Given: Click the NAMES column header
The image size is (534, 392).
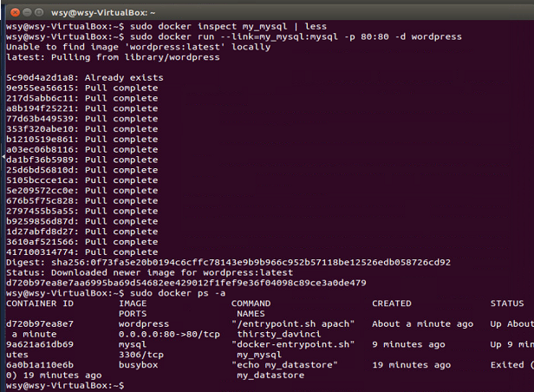Looking at the screenshot, I should pyautogui.click(x=251, y=313).
